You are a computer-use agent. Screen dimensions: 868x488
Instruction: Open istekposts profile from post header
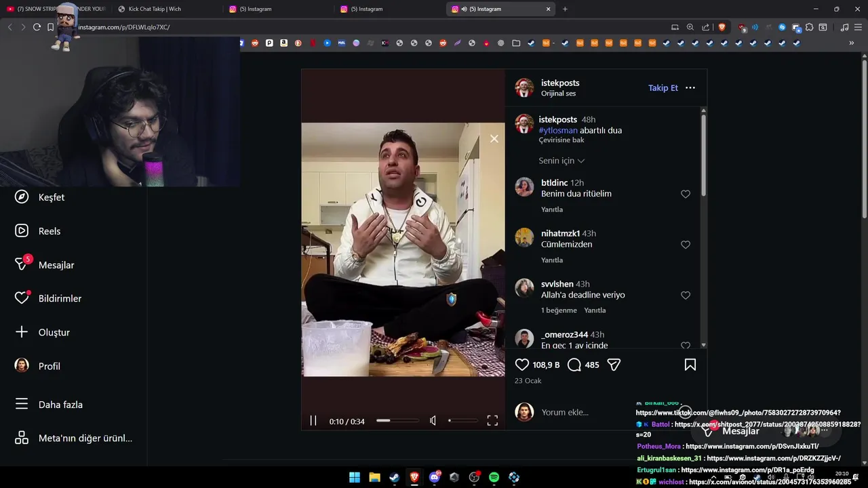click(x=560, y=83)
